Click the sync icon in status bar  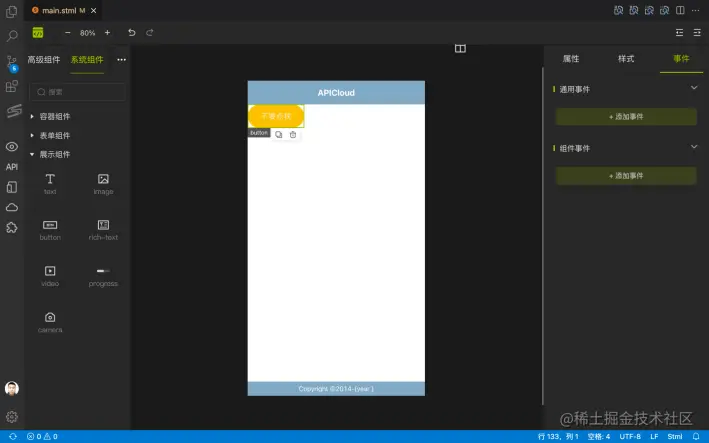coord(13,436)
